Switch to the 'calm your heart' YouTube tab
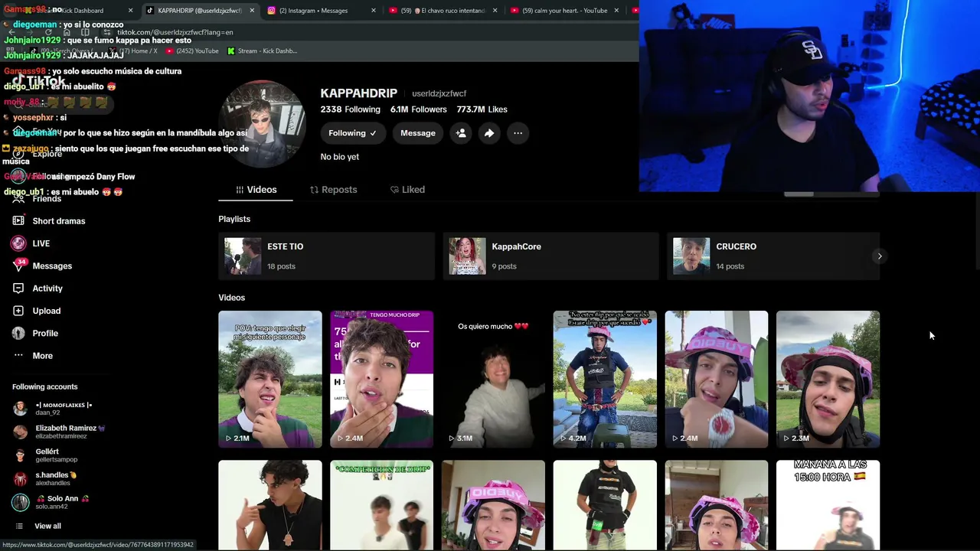This screenshot has width=980, height=551. (x=564, y=11)
